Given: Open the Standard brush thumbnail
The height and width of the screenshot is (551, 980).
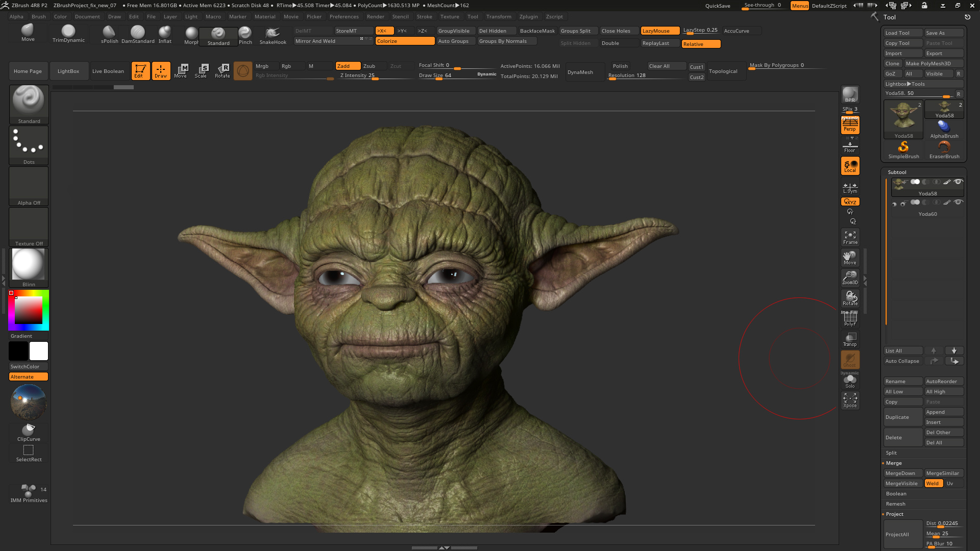Looking at the screenshot, I should (29, 105).
